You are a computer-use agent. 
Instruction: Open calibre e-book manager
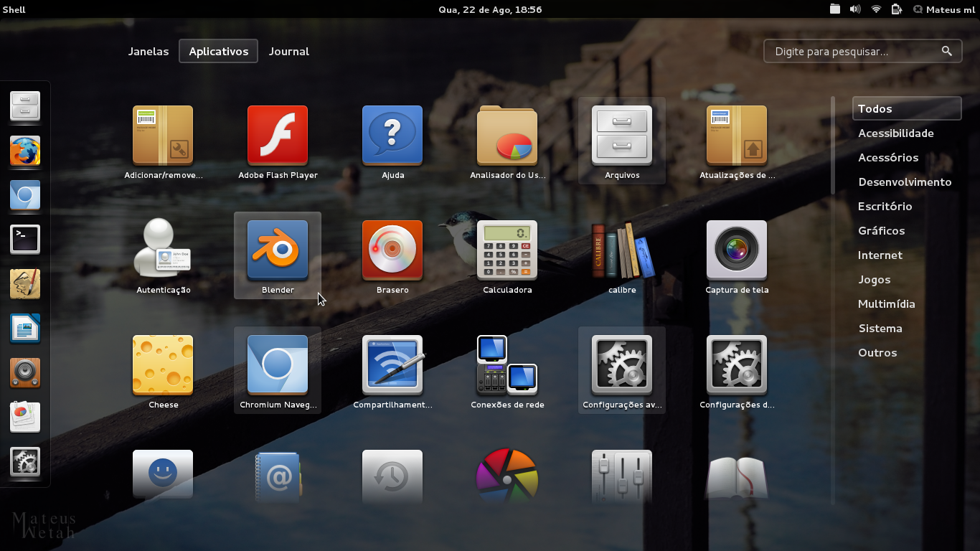click(x=622, y=257)
